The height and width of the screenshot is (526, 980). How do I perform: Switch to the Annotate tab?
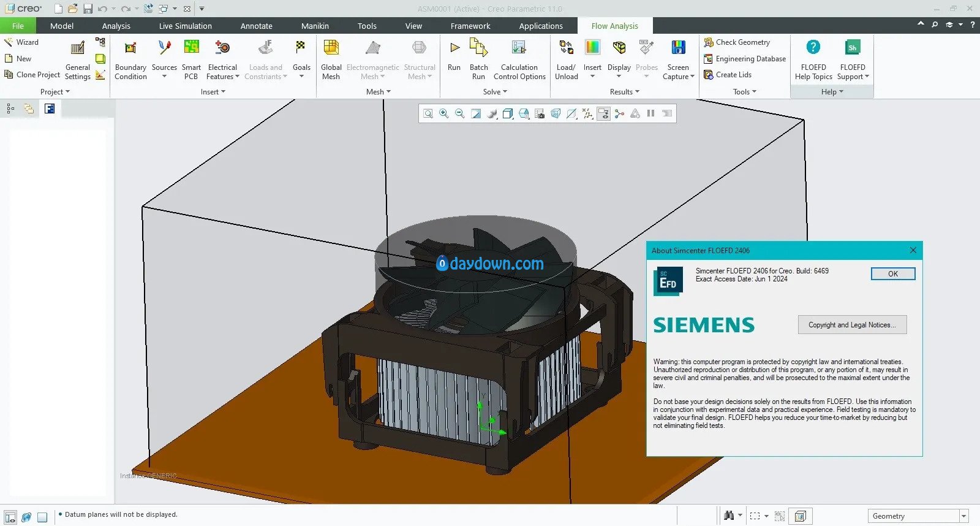coord(257,26)
